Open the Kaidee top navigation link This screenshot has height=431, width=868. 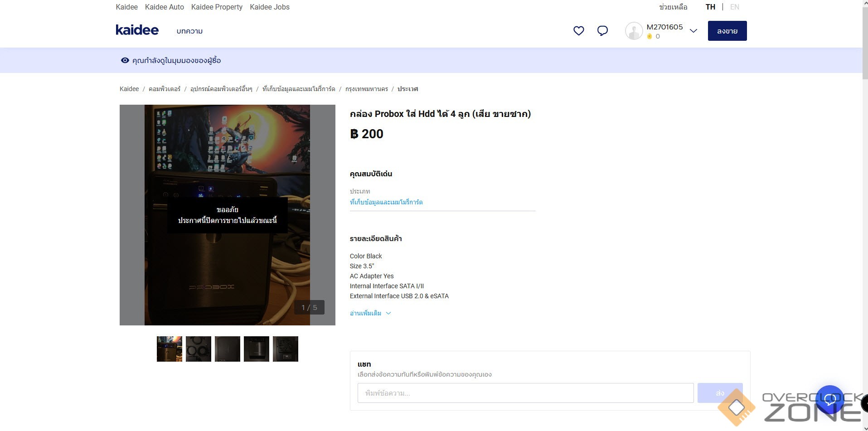(x=126, y=7)
